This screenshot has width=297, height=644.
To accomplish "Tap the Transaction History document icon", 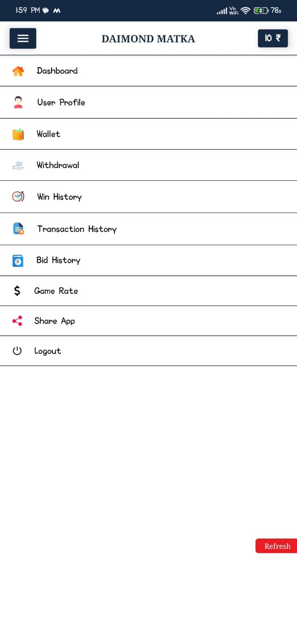I will pyautogui.click(x=18, y=229).
